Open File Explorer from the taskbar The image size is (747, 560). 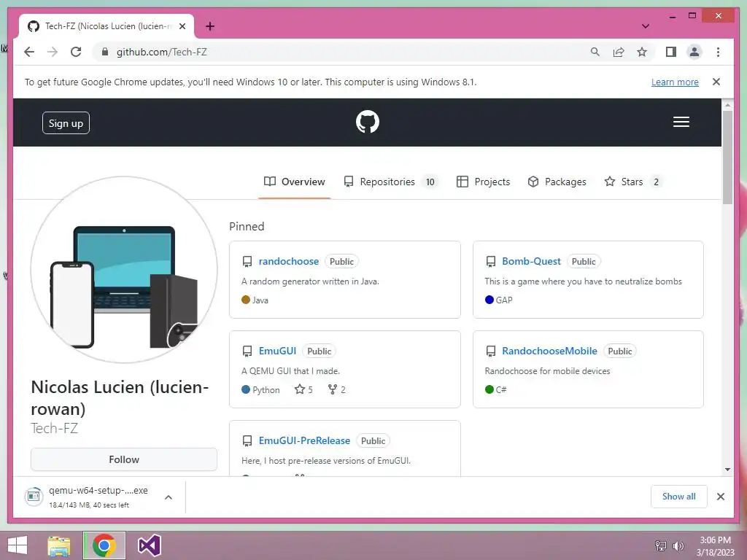tap(59, 545)
